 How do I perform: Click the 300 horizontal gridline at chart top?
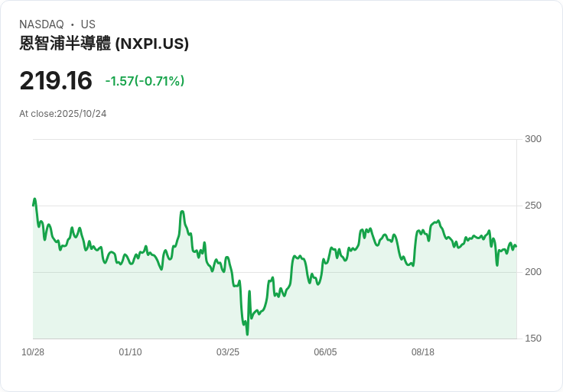(275, 139)
